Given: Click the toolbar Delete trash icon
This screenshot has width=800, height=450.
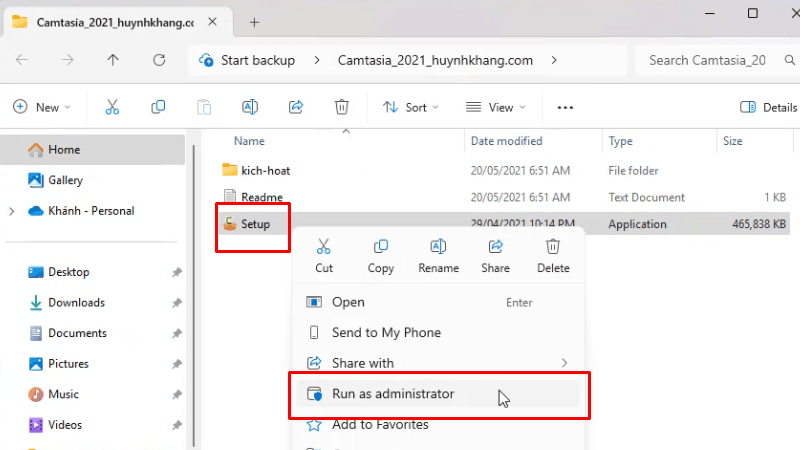Looking at the screenshot, I should [341, 107].
